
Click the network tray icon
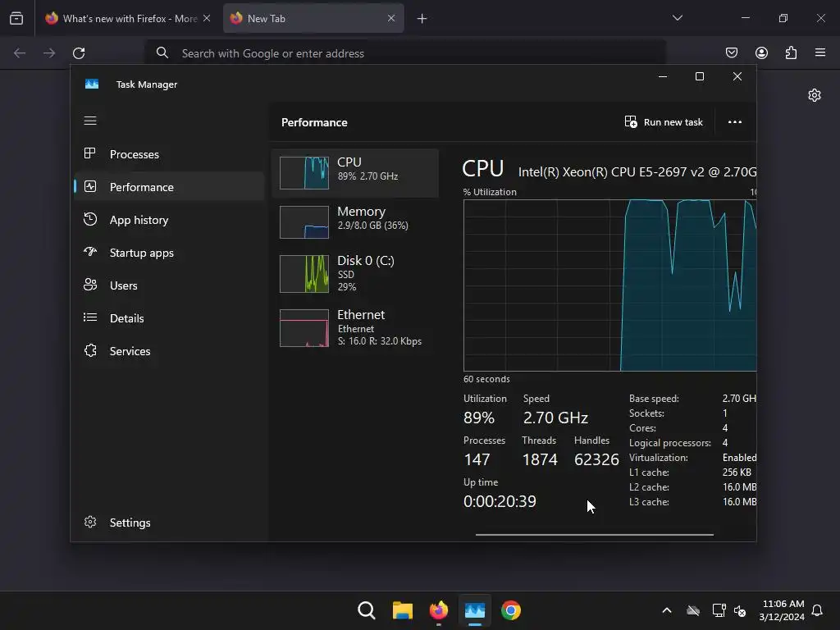719,610
